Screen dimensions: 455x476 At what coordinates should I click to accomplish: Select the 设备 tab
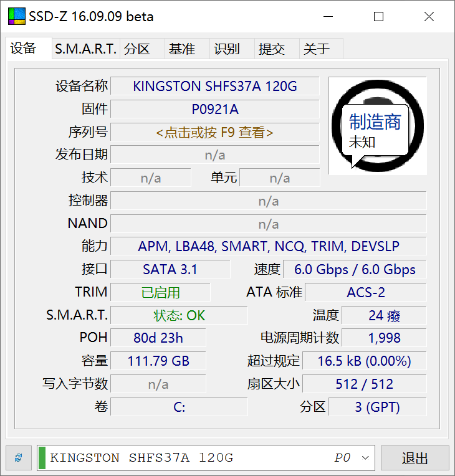click(29, 48)
